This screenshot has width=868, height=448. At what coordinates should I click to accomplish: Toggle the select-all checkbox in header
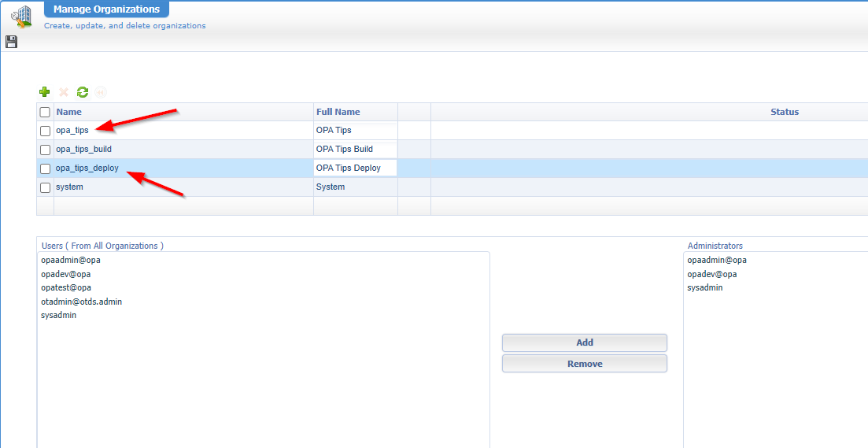pos(45,112)
